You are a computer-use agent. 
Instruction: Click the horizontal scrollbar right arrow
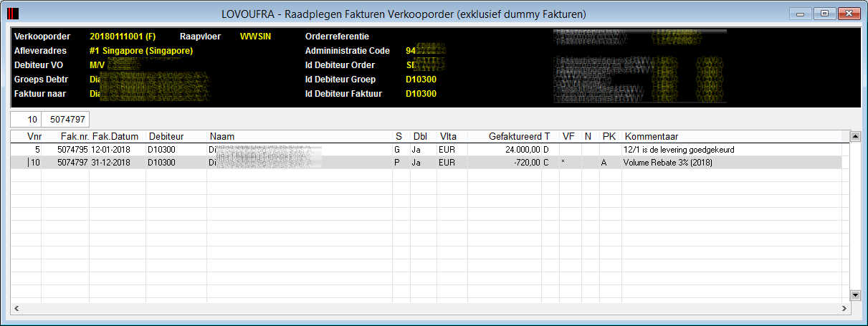(x=843, y=307)
